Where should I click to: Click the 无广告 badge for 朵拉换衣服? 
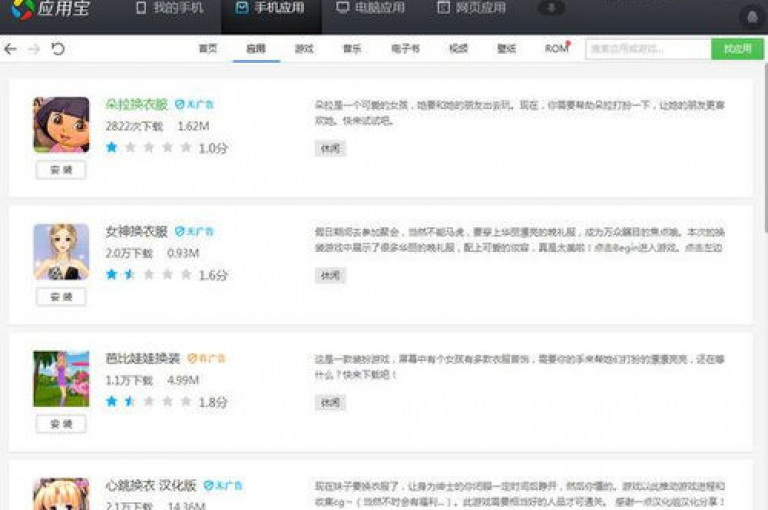[x=194, y=104]
